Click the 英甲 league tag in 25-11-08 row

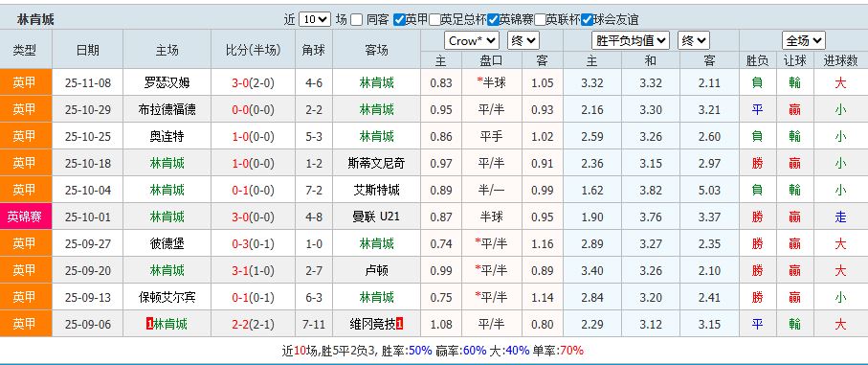[x=26, y=83]
